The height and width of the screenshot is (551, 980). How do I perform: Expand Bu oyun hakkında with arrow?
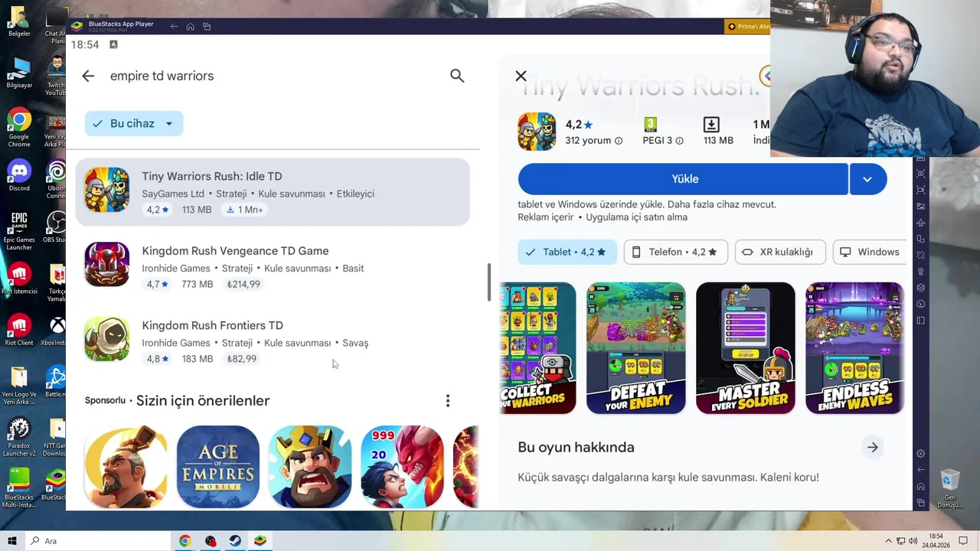(x=872, y=448)
